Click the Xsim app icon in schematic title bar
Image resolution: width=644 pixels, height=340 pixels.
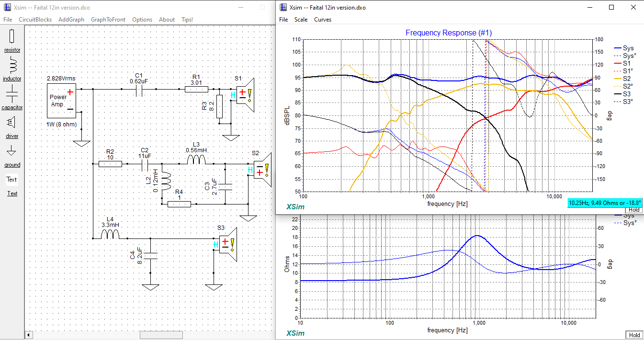click(7, 7)
